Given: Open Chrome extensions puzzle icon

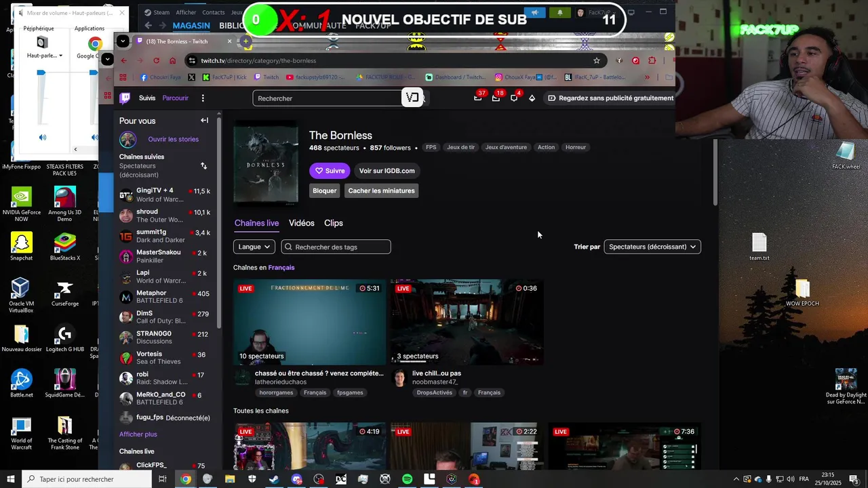Looking at the screenshot, I should pyautogui.click(x=652, y=60).
